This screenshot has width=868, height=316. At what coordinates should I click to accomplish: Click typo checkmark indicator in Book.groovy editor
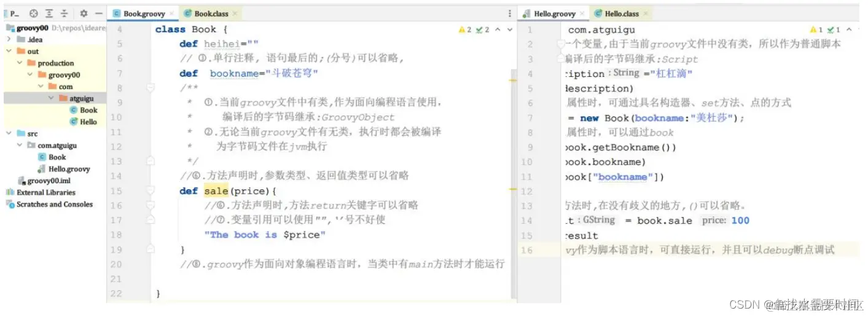click(x=483, y=30)
